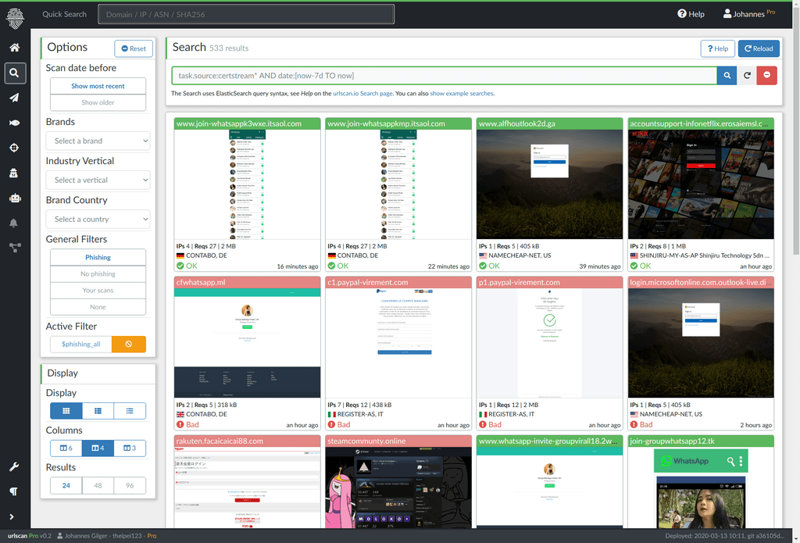This screenshot has height=543, width=800.
Task: Clear the query with the red minus button
Action: (x=766, y=76)
